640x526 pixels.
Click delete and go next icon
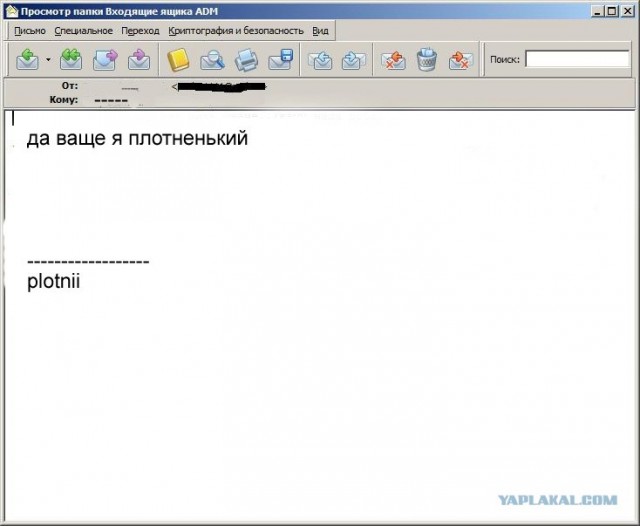point(461,60)
